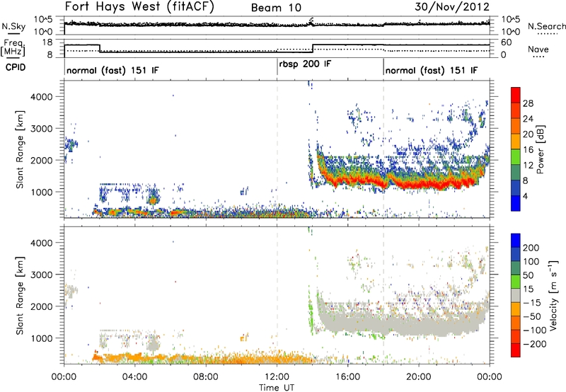Click the '08:00' time tick label
The width and height of the screenshot is (566, 392).
(206, 377)
